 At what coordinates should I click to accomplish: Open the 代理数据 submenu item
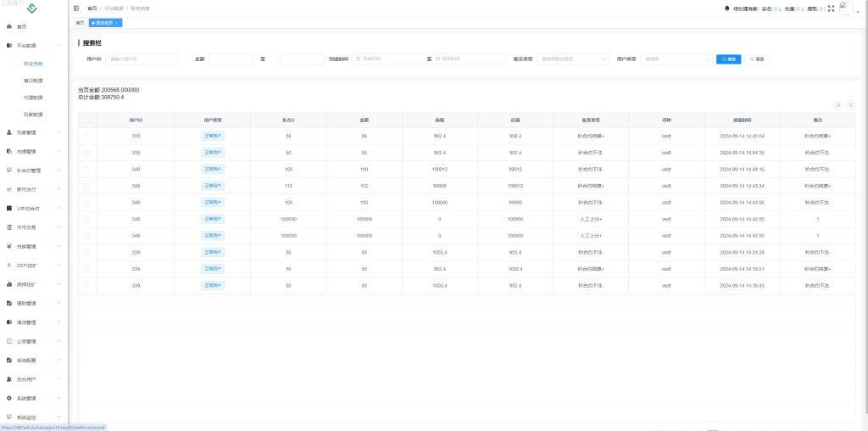click(33, 98)
